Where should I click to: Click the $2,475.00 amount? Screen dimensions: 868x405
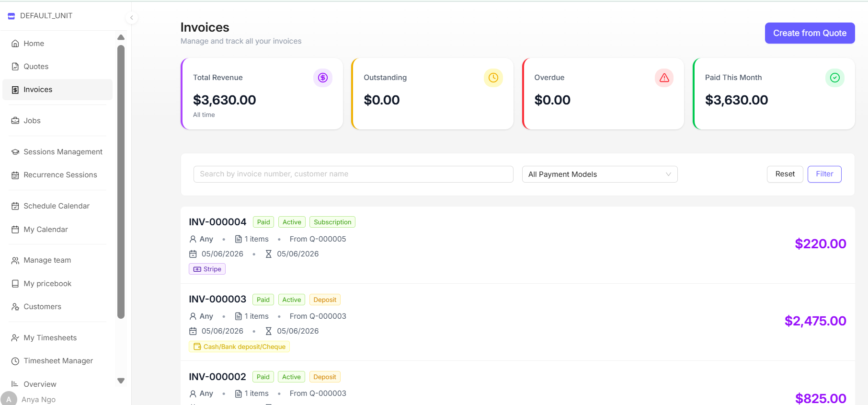pyautogui.click(x=815, y=321)
